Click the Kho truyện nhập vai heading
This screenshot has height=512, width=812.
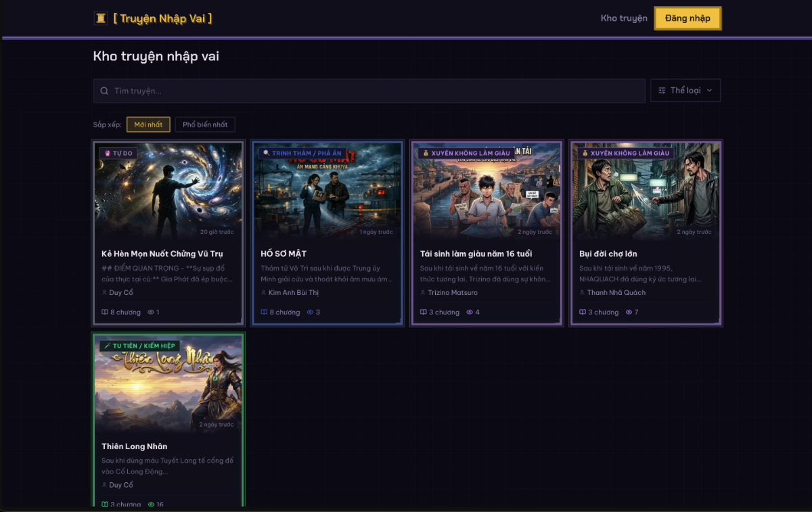pos(156,56)
